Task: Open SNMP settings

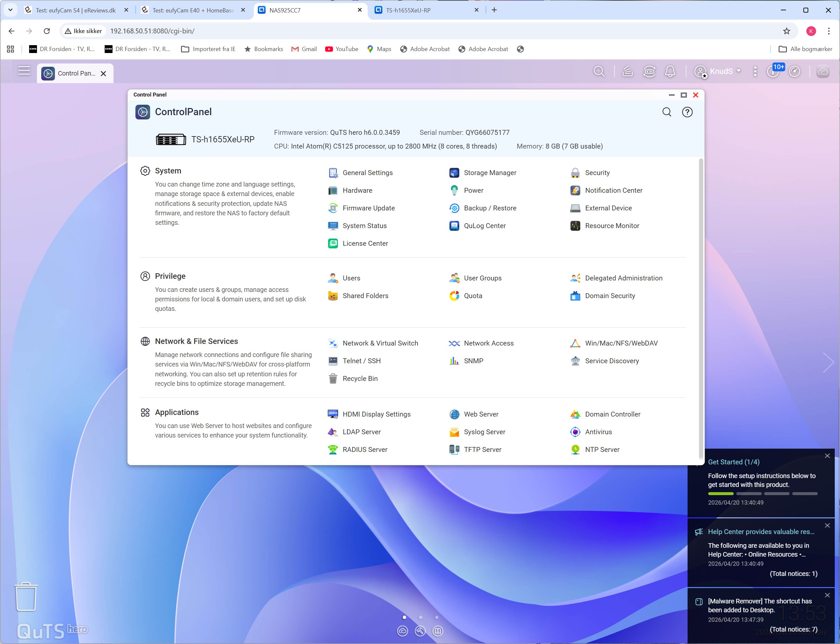Action: click(466, 361)
